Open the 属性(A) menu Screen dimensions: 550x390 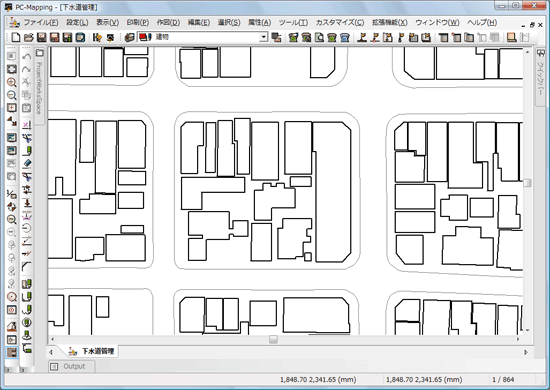[259, 22]
